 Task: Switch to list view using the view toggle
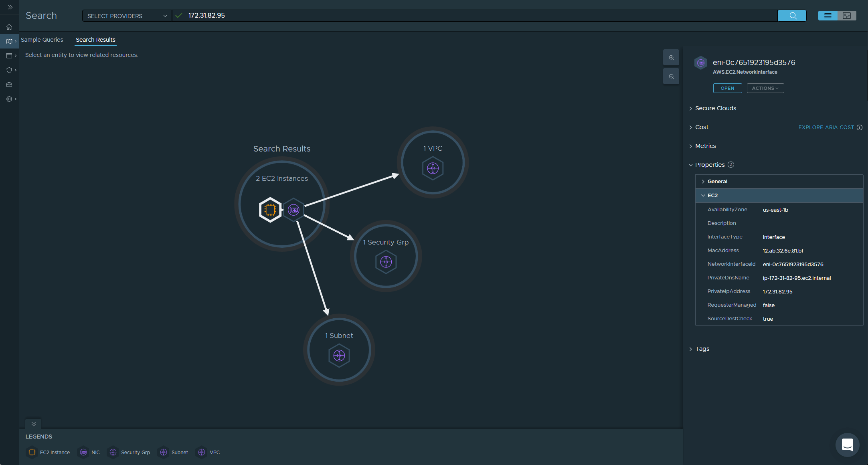tap(828, 15)
